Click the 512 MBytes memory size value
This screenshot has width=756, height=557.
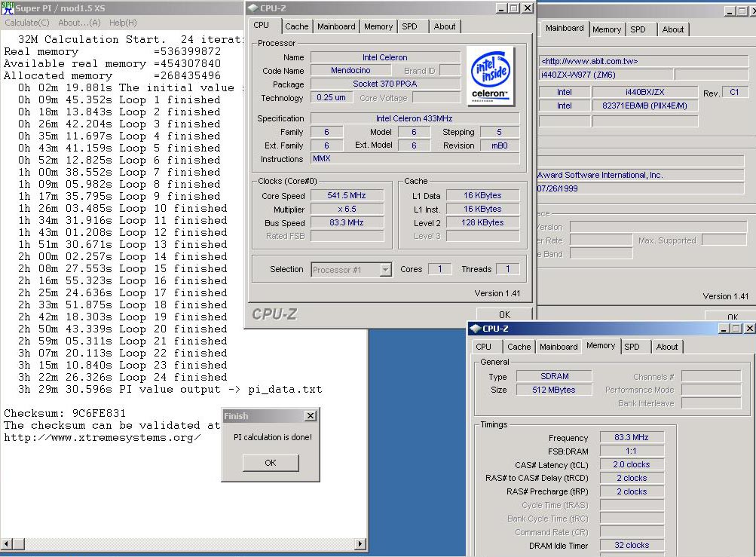click(554, 390)
